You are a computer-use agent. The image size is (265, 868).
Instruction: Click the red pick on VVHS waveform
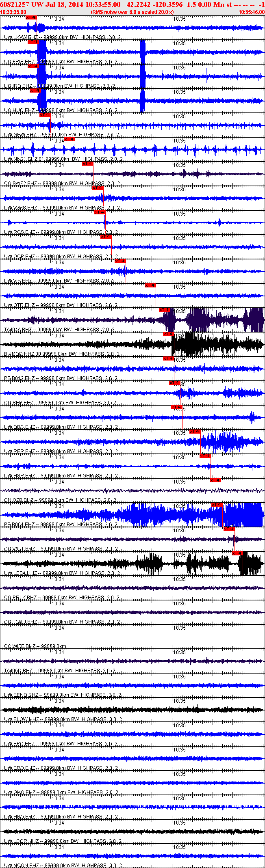pyautogui.click(x=98, y=188)
